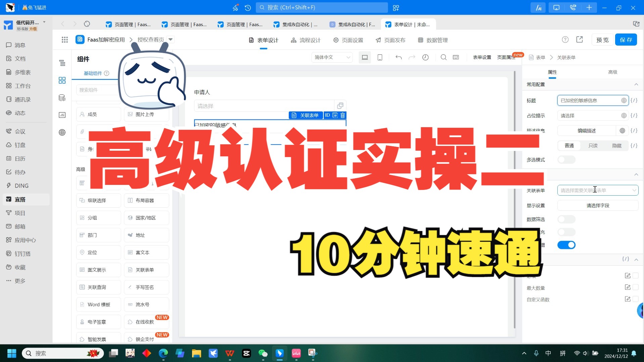
Task: Open the designer toolbar history clock icon
Action: (x=425, y=57)
